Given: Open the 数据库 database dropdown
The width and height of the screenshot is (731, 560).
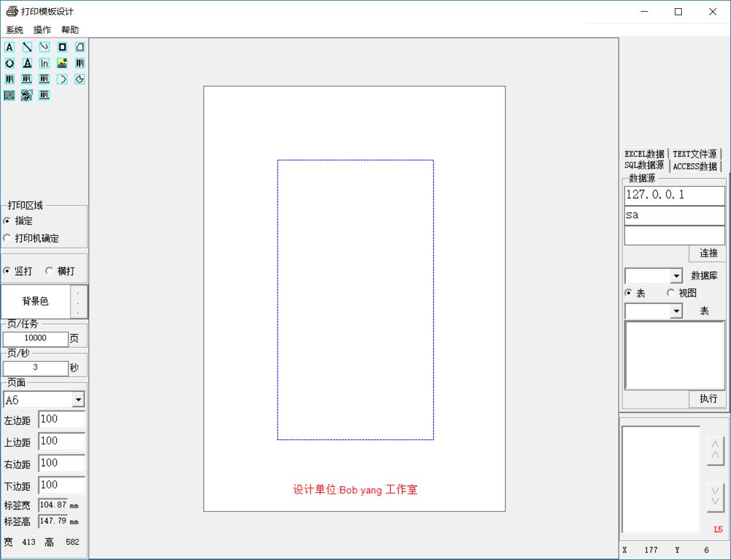Looking at the screenshot, I should point(677,276).
